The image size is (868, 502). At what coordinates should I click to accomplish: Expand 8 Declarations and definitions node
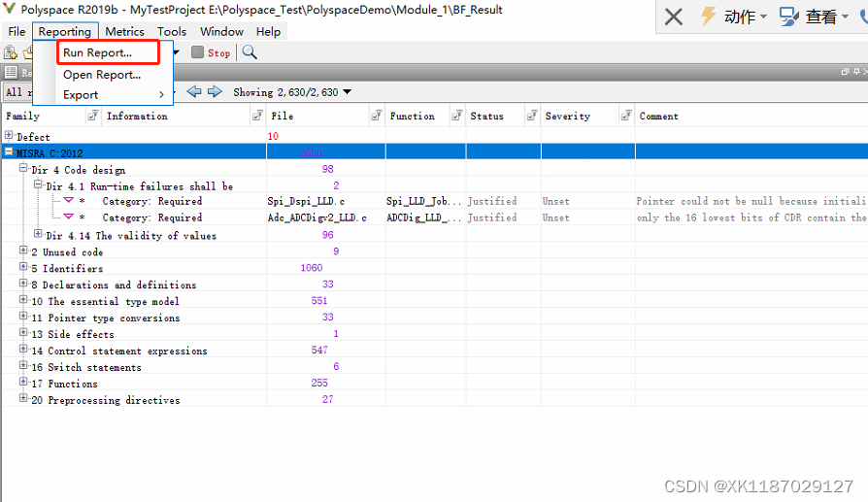[23, 284]
